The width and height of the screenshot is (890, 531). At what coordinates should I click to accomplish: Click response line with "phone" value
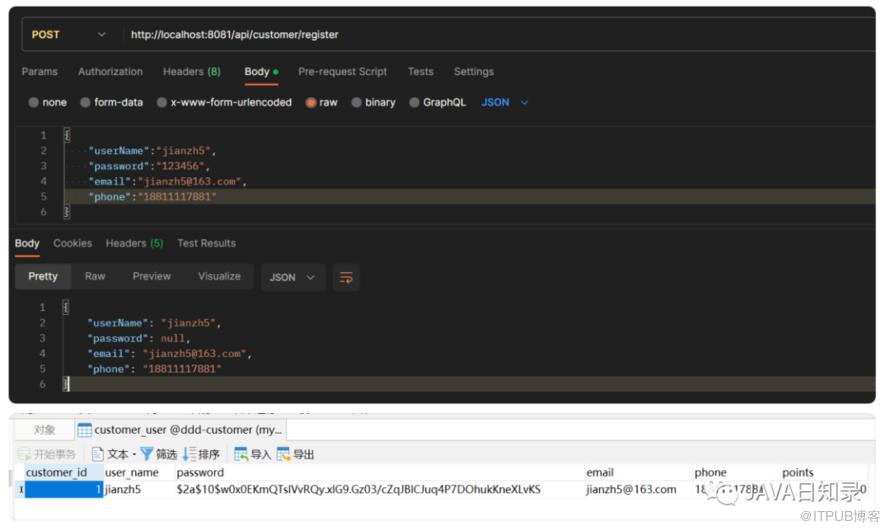pos(154,369)
